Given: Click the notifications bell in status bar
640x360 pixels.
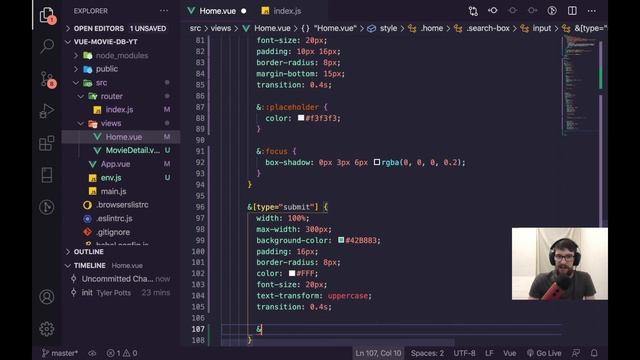Looking at the screenshot, I should 594,353.
